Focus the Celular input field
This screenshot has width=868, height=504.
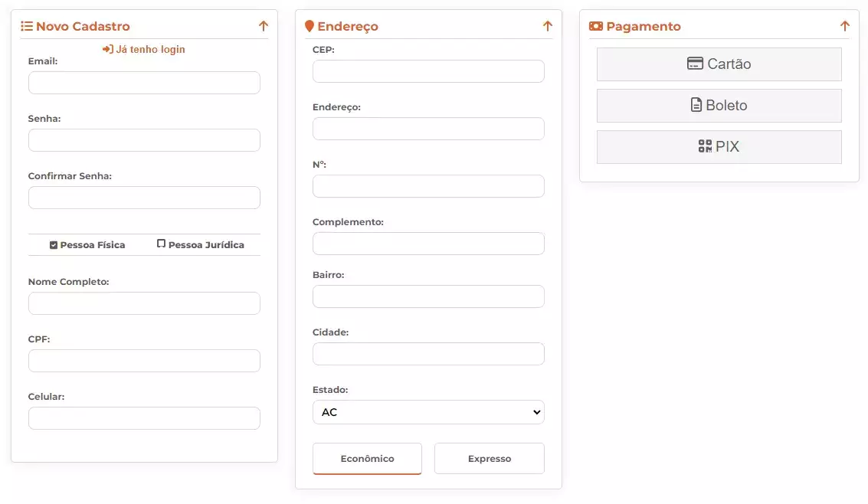click(x=144, y=418)
